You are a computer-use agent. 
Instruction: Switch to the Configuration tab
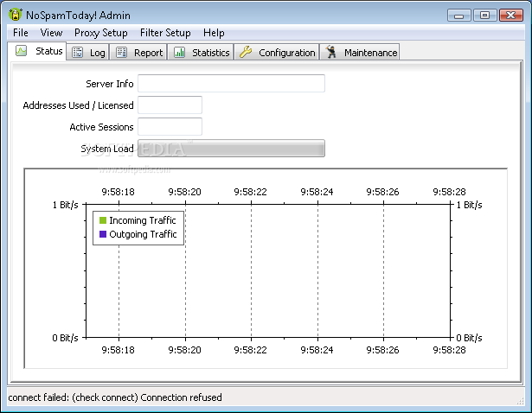coord(277,52)
